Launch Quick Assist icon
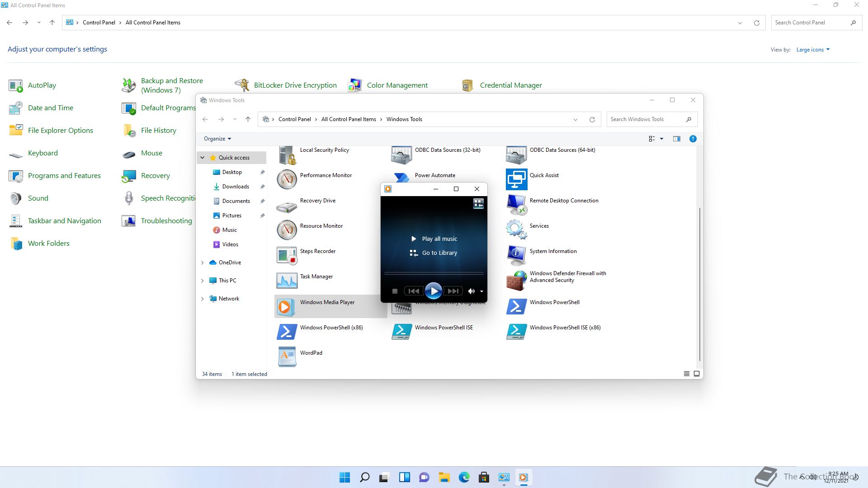 click(516, 179)
